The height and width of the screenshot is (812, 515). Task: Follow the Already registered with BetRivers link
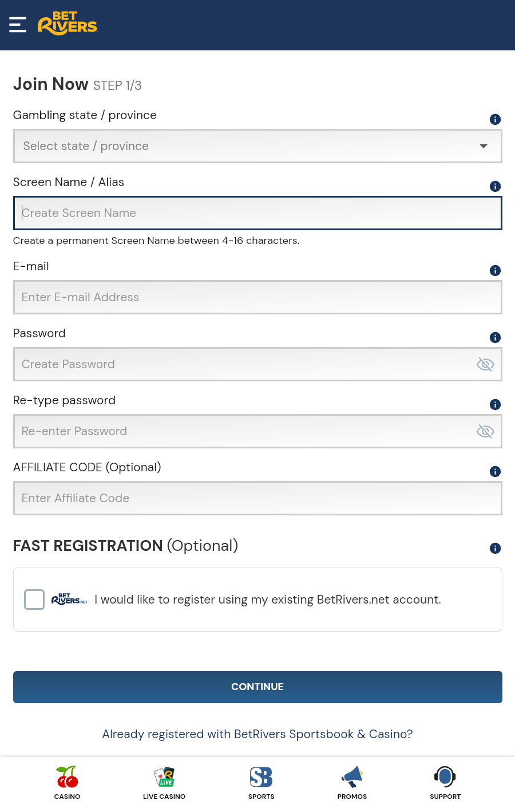click(257, 734)
